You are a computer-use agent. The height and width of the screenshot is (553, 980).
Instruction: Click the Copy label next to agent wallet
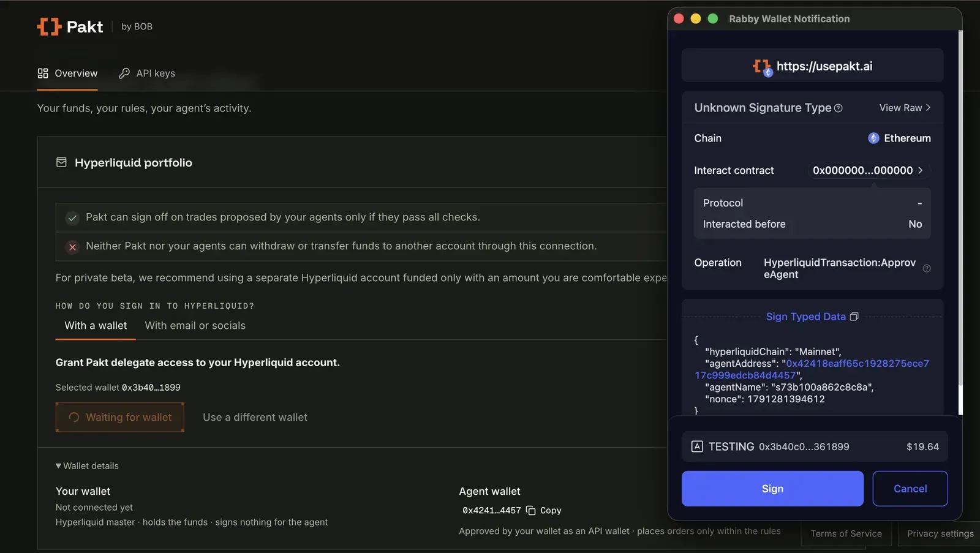(x=551, y=511)
